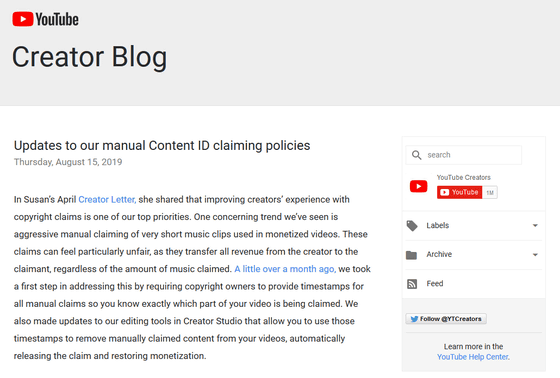This screenshot has width=560, height=378.
Task: Click the date Thursday, August 15, 2019
Action: (x=68, y=162)
